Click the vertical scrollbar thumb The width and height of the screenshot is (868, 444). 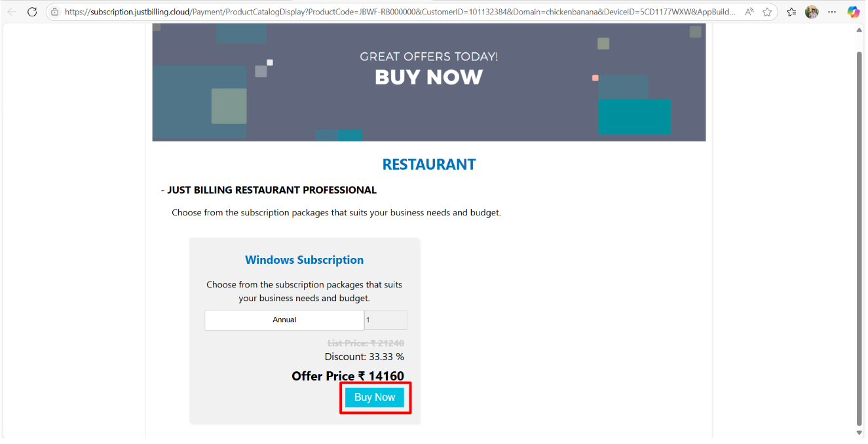click(x=859, y=236)
